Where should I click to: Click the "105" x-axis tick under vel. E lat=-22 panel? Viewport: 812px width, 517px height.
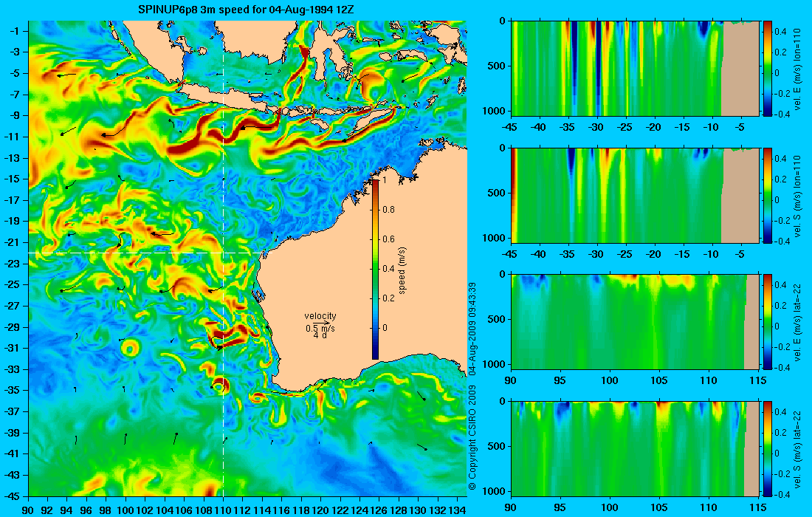(659, 381)
